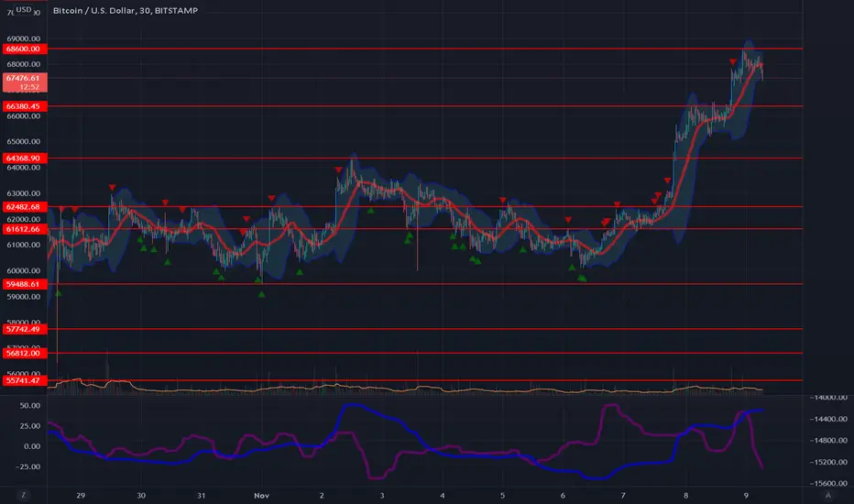Click the 3 date label on the time axis
The width and height of the screenshot is (854, 504).
[x=382, y=495]
